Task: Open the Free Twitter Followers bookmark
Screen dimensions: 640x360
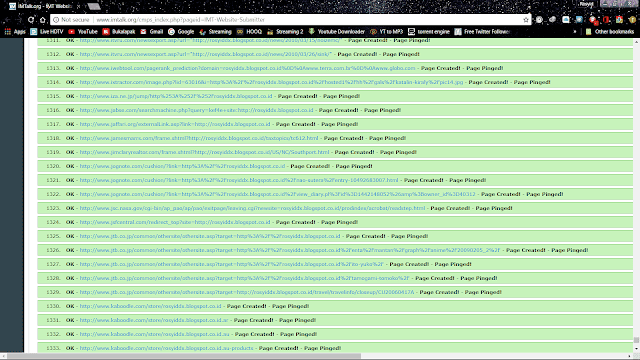Action: [x=482, y=31]
